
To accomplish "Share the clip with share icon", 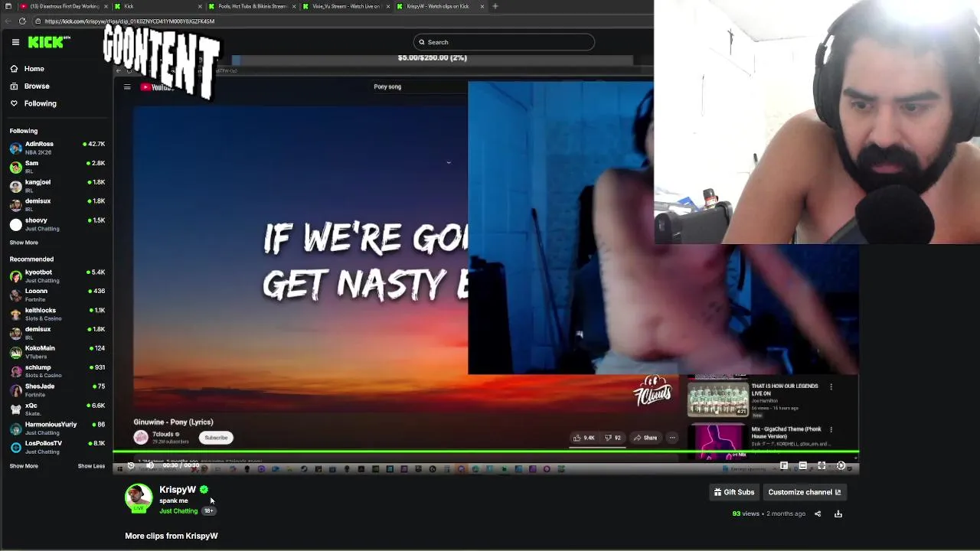I will pos(818,514).
